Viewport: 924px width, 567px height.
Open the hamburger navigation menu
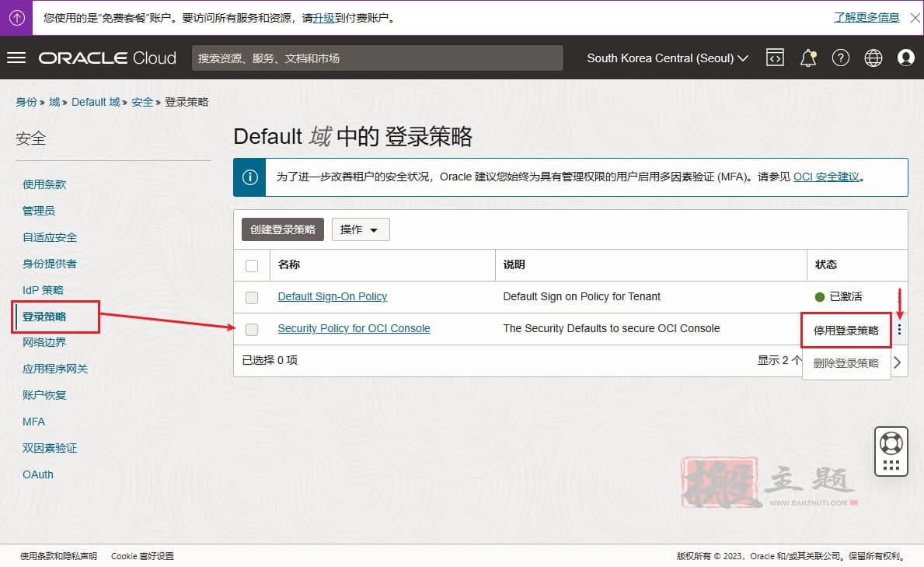tap(16, 58)
